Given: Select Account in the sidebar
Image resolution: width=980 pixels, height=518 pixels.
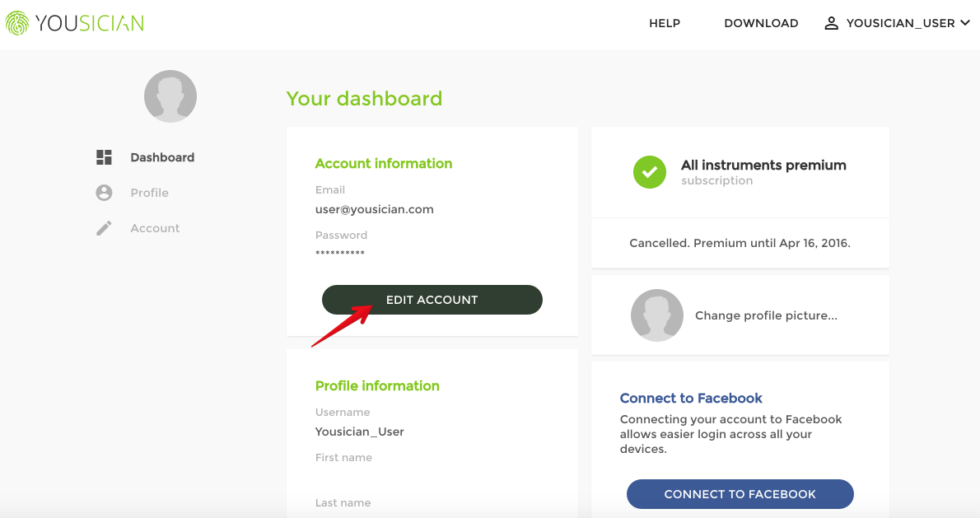Looking at the screenshot, I should click(x=155, y=228).
